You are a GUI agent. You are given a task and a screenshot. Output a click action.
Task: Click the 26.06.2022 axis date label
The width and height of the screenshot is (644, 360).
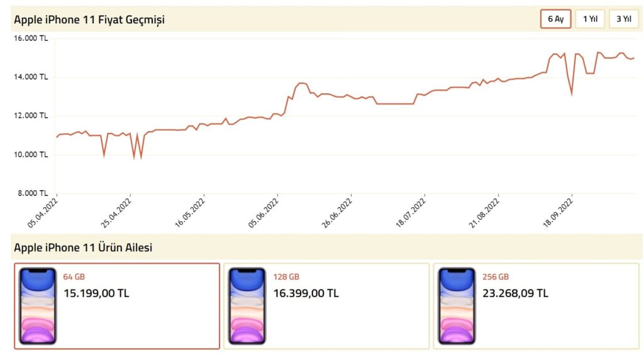tap(337, 213)
